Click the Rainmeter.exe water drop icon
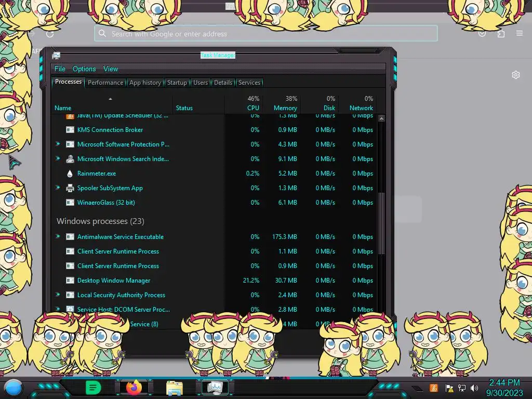Screen dimensions: 532x399 [70, 174]
